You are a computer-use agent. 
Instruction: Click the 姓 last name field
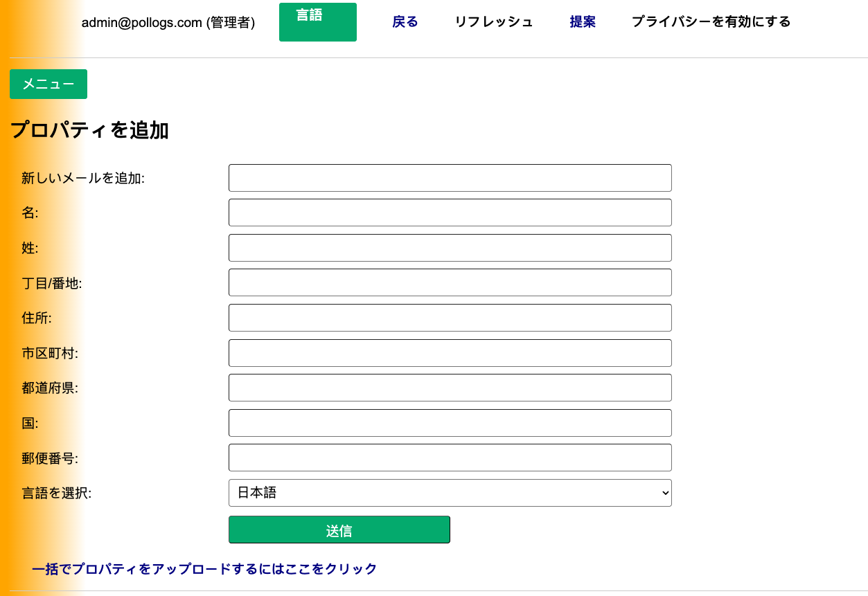(x=450, y=247)
